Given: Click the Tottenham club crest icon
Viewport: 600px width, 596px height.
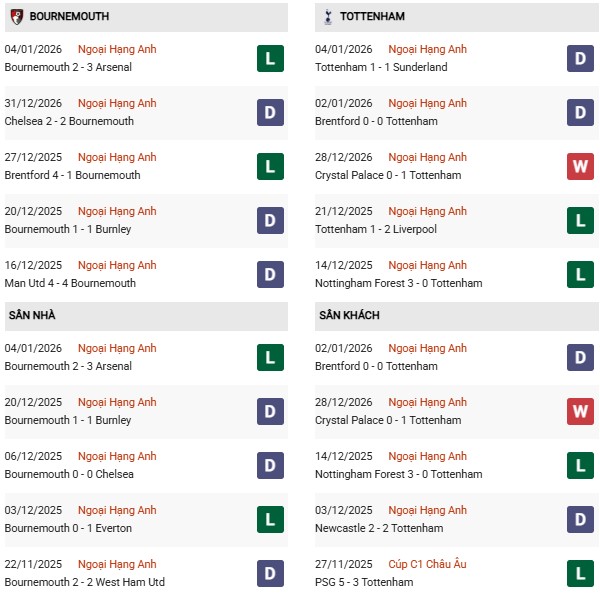Looking at the screenshot, I should [x=329, y=17].
